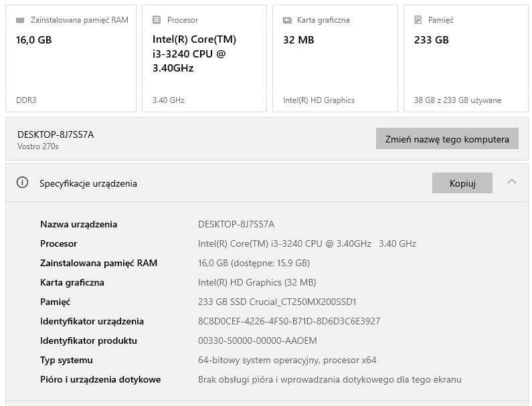The width and height of the screenshot is (532, 406).
Task: Click the Nazwa urządzenia row value
Action: pyautogui.click(x=236, y=224)
